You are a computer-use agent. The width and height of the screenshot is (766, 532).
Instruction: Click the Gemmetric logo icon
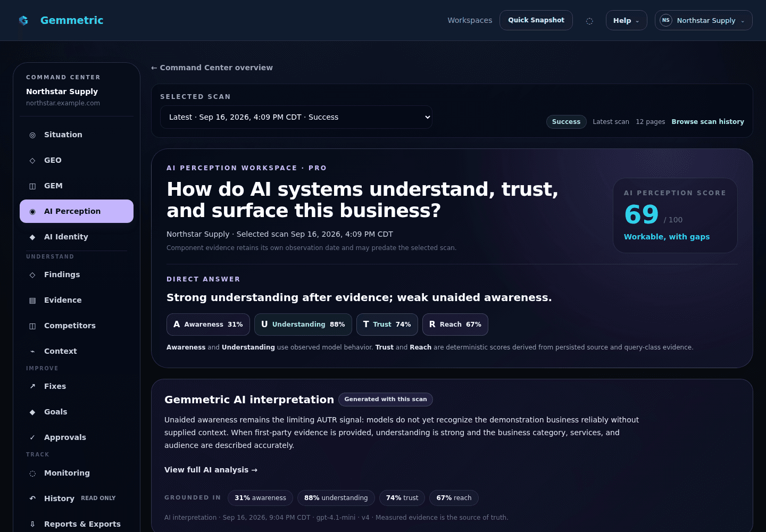pyautogui.click(x=23, y=20)
